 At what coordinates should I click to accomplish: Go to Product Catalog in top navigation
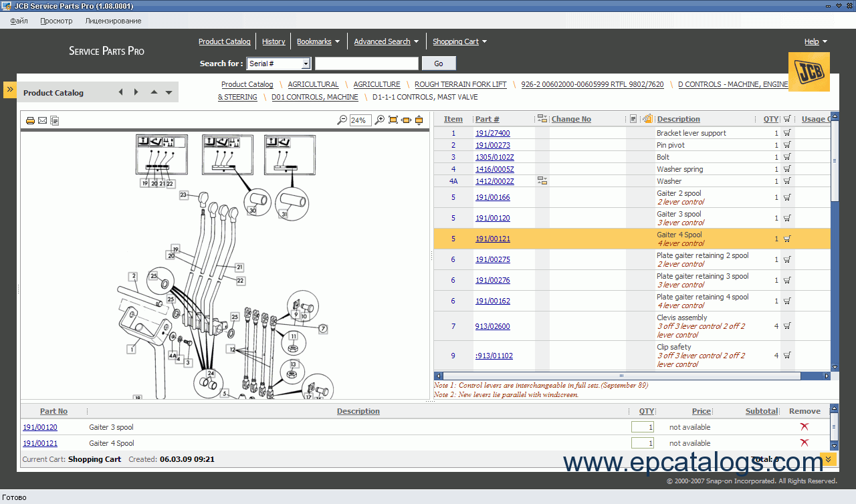(225, 41)
